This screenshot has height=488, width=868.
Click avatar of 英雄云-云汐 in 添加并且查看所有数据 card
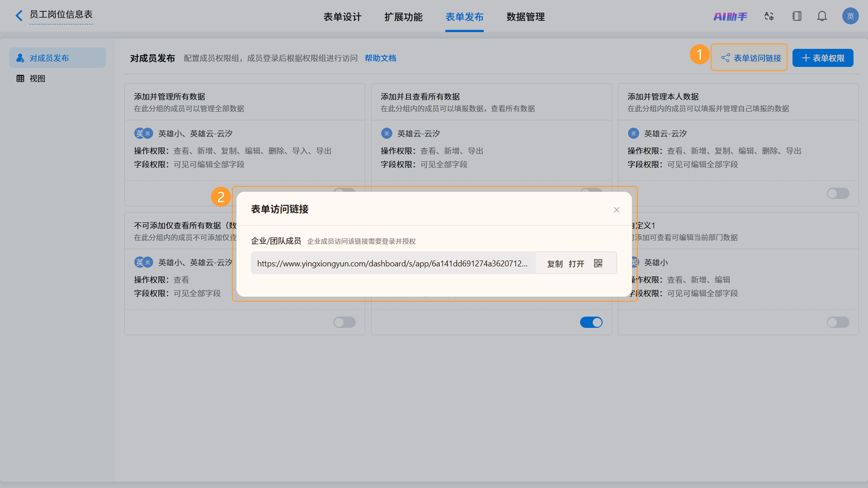[387, 133]
